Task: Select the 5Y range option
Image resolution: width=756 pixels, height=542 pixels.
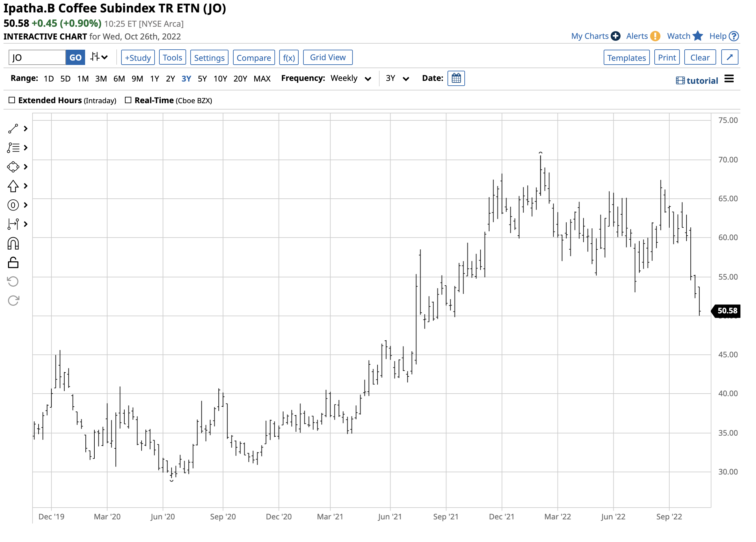Action: pyautogui.click(x=202, y=79)
